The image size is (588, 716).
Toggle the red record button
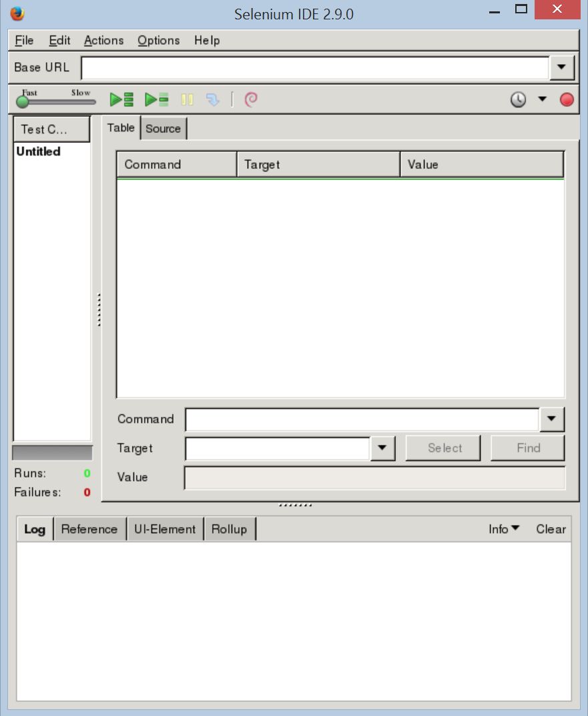567,100
